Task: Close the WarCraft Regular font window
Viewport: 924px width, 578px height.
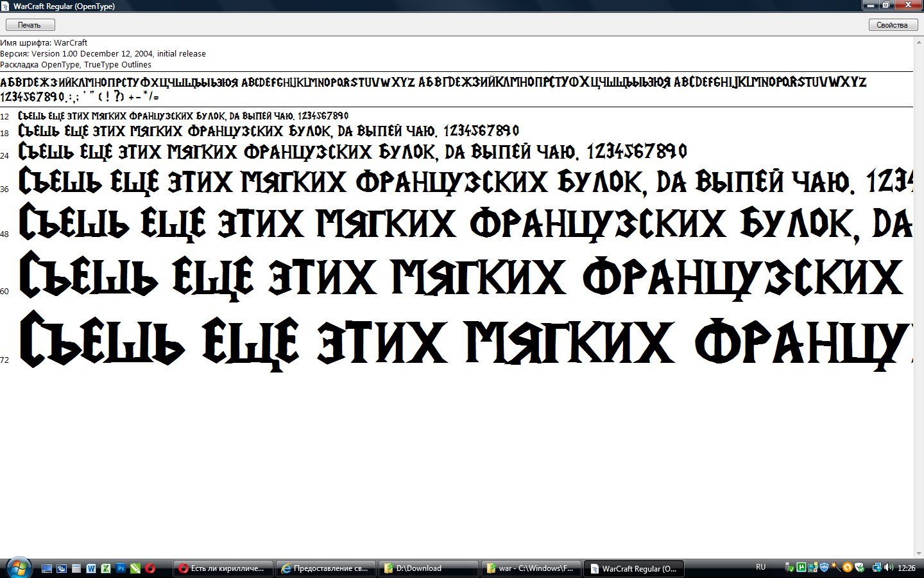Action: coord(908,5)
